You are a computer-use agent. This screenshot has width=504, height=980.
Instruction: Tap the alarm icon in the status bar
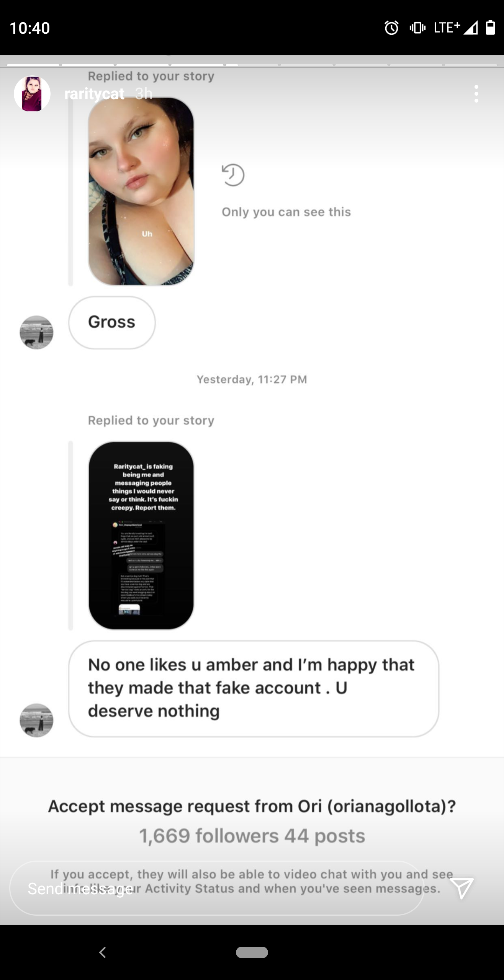[391, 28]
